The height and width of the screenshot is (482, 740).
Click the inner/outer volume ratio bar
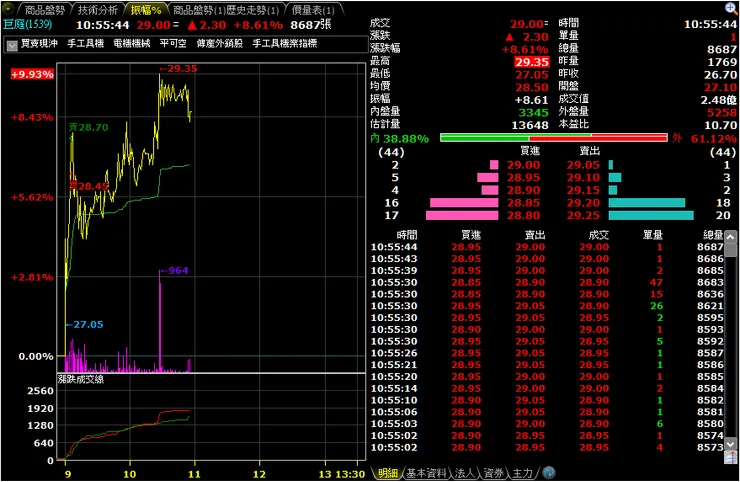pos(554,138)
